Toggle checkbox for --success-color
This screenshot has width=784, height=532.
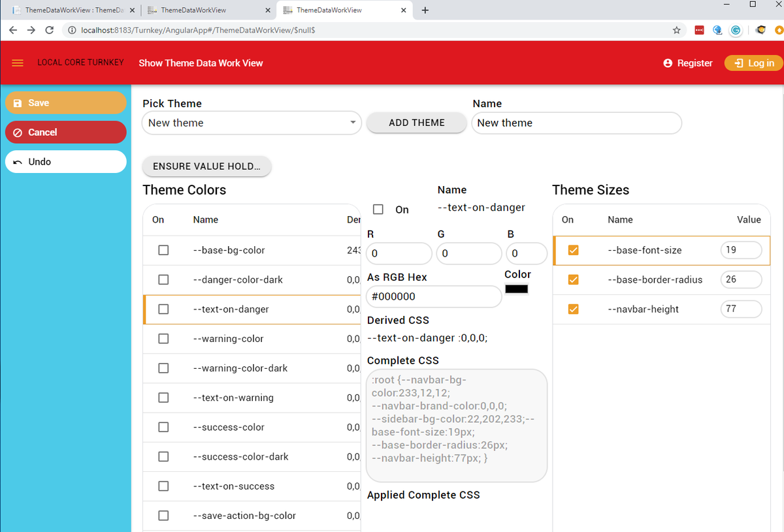(163, 427)
